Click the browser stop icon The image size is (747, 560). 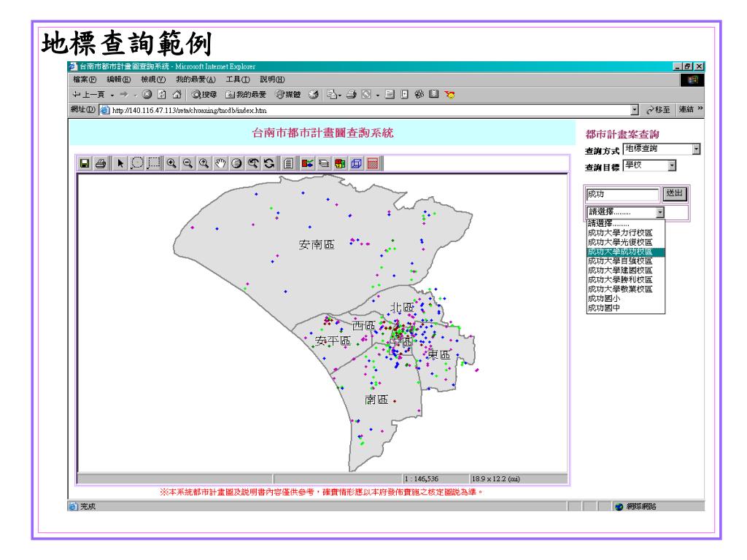point(147,95)
